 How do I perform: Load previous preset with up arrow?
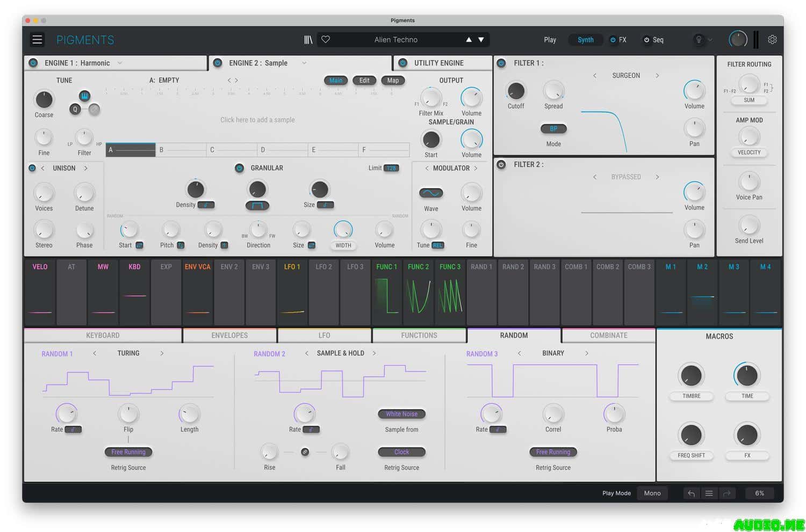(469, 40)
